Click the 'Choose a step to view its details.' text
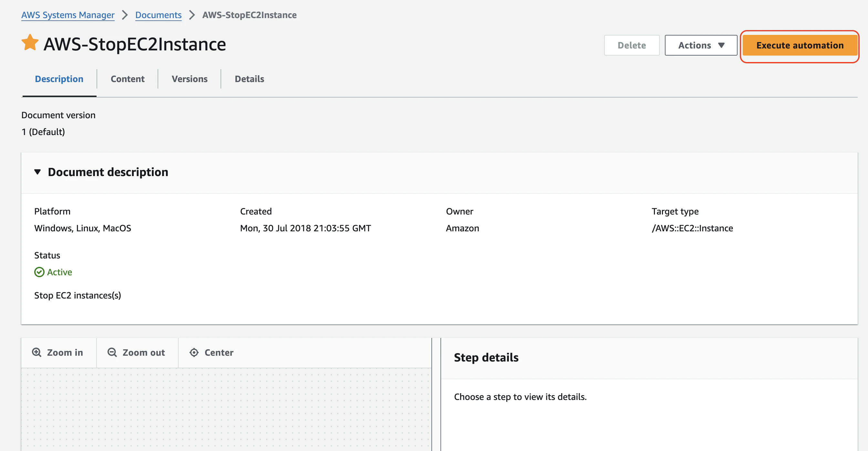 point(520,397)
